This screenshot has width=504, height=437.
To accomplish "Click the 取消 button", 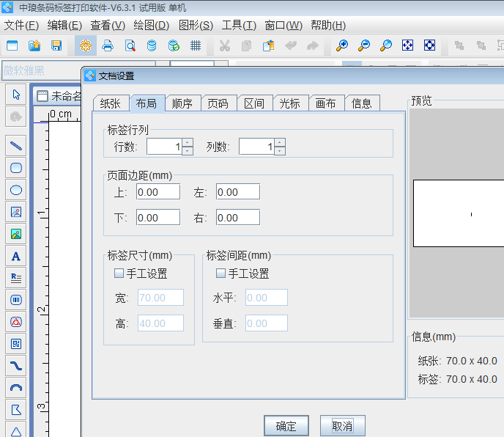I will click(342, 426).
